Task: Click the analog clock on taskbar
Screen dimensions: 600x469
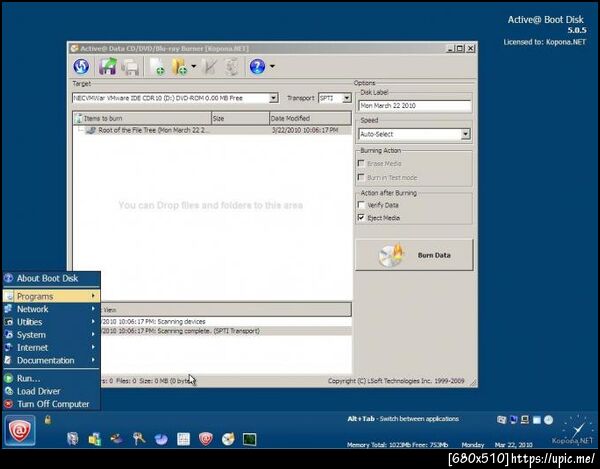Action: click(579, 428)
